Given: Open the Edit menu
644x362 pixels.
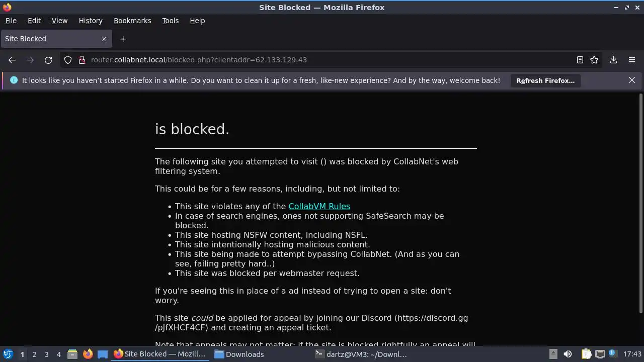Looking at the screenshot, I should tap(34, 21).
